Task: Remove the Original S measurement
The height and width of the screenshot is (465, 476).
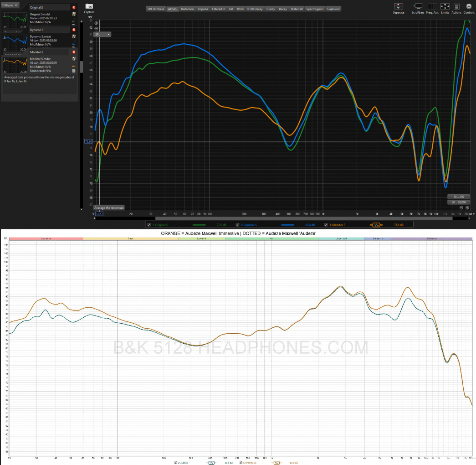Action: [73, 7]
